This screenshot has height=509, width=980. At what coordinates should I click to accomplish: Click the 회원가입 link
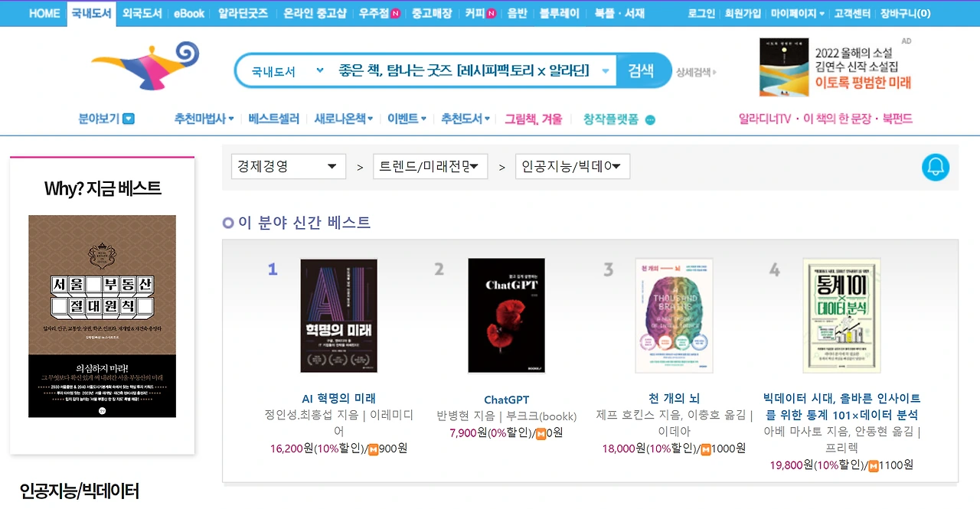coord(743,13)
